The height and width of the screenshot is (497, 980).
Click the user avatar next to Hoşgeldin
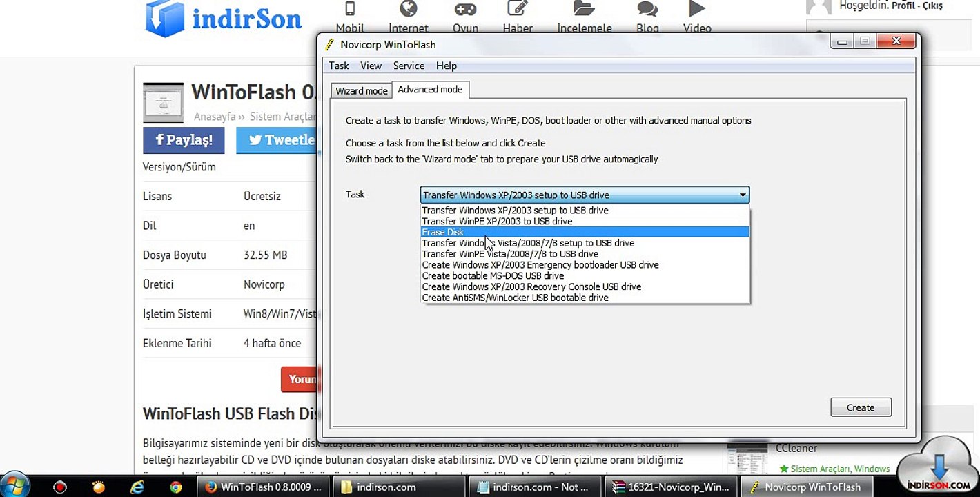point(819,7)
